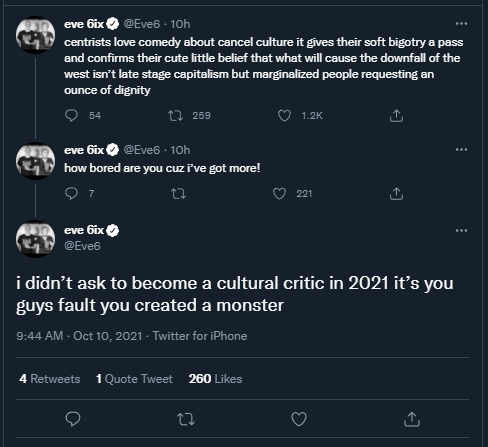Retweet the cultural critic main tweet
The width and height of the screenshot is (488, 447).
186,419
